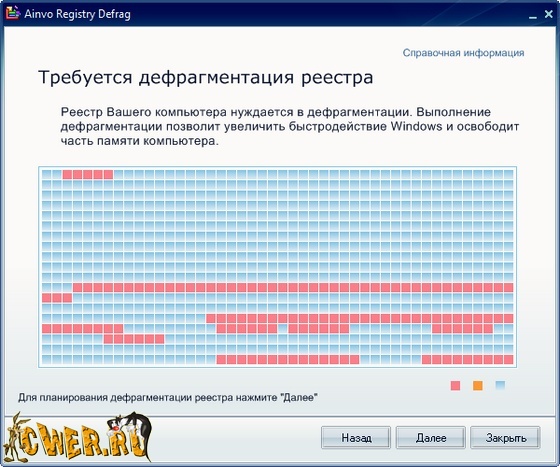Click the Закрыть button
This screenshot has width=560, height=467.
[505, 437]
